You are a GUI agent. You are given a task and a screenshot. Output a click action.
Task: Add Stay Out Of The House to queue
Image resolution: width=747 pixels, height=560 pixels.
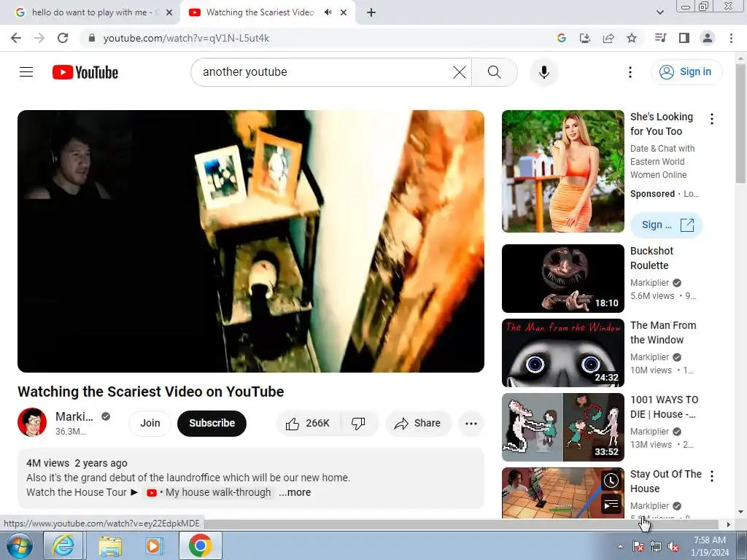(x=611, y=505)
